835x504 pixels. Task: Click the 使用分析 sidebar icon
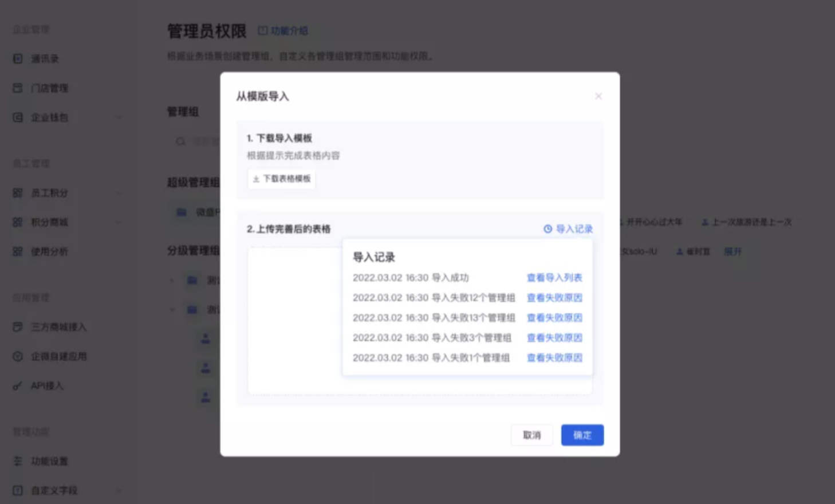(x=18, y=251)
